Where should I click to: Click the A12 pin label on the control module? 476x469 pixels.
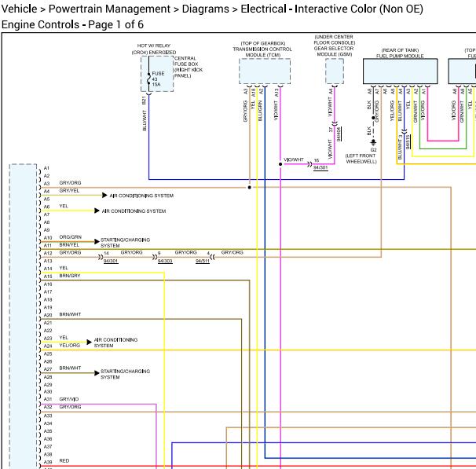point(48,253)
